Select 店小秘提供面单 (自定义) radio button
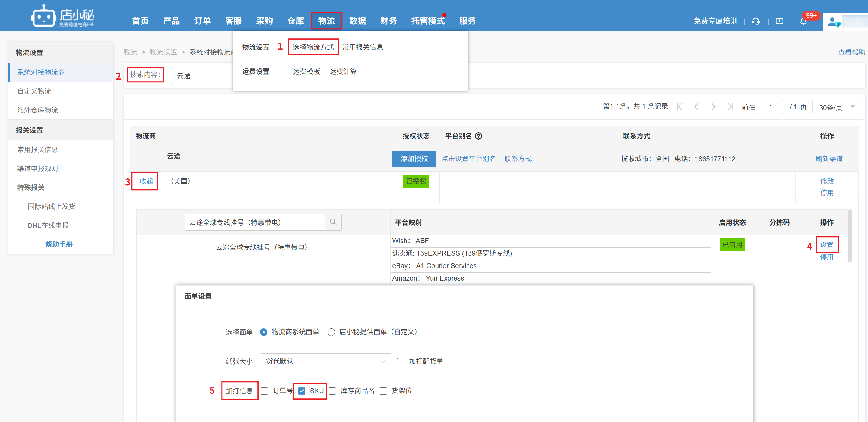Screen dimensions: 868x422 coord(331,332)
